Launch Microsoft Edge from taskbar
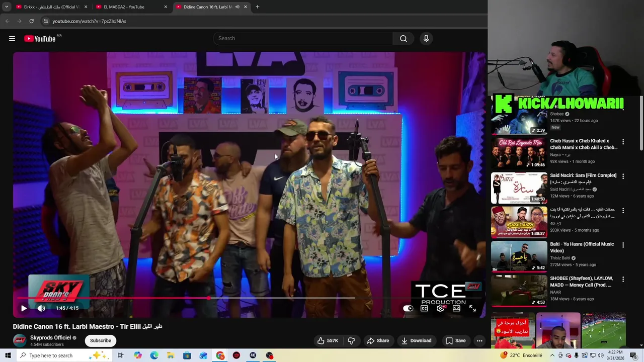This screenshot has width=644, height=362. pos(154,355)
